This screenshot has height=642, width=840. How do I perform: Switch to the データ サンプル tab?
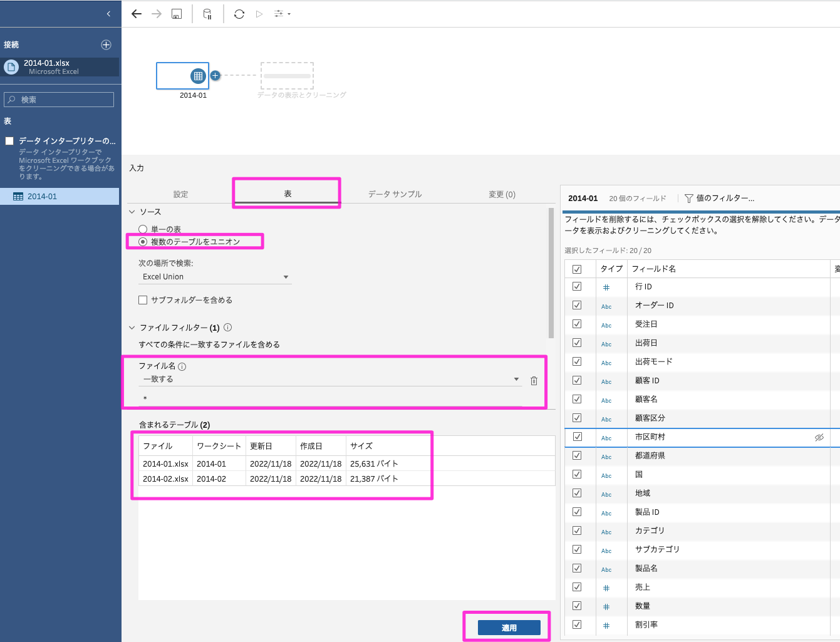click(395, 194)
